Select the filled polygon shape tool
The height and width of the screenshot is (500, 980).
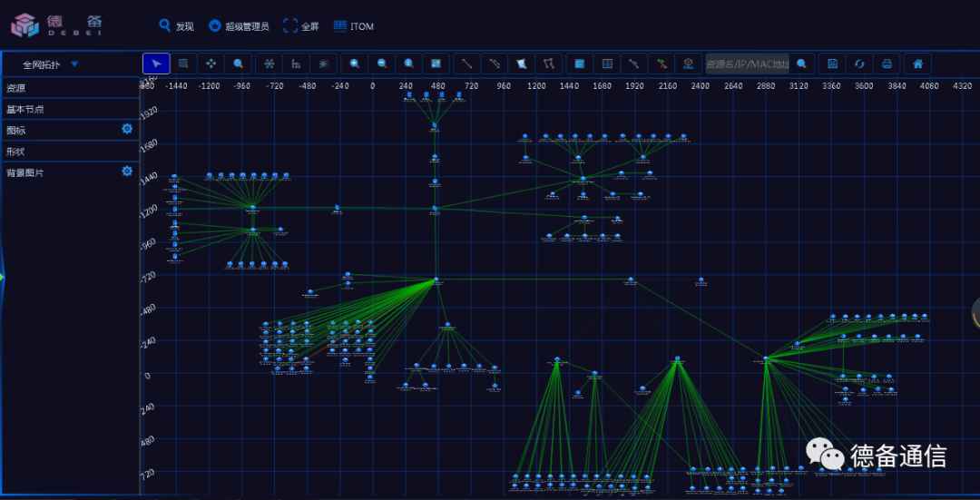[521, 64]
